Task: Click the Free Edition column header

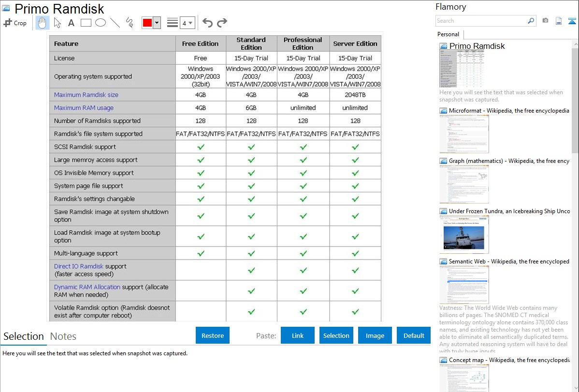Action: (x=201, y=44)
